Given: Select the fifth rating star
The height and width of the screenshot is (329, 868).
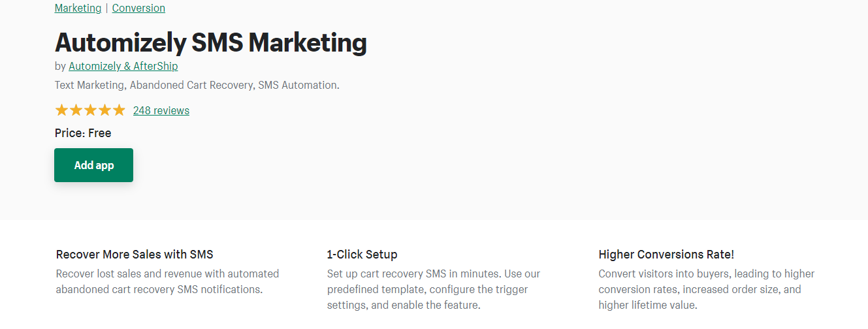Looking at the screenshot, I should tap(119, 110).
